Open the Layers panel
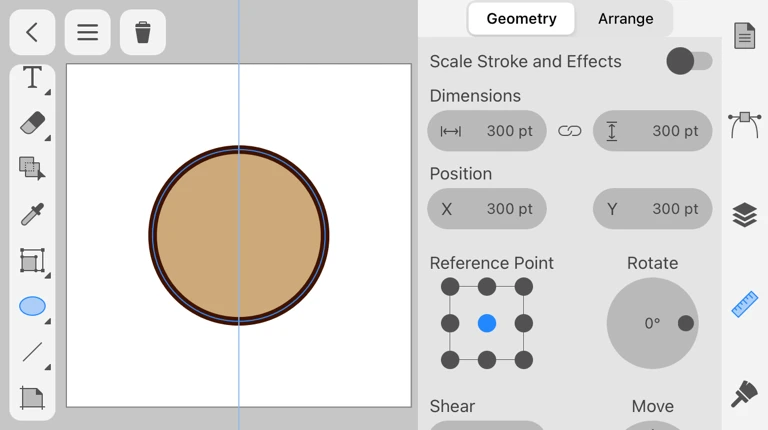The image size is (768, 430). coord(744,215)
